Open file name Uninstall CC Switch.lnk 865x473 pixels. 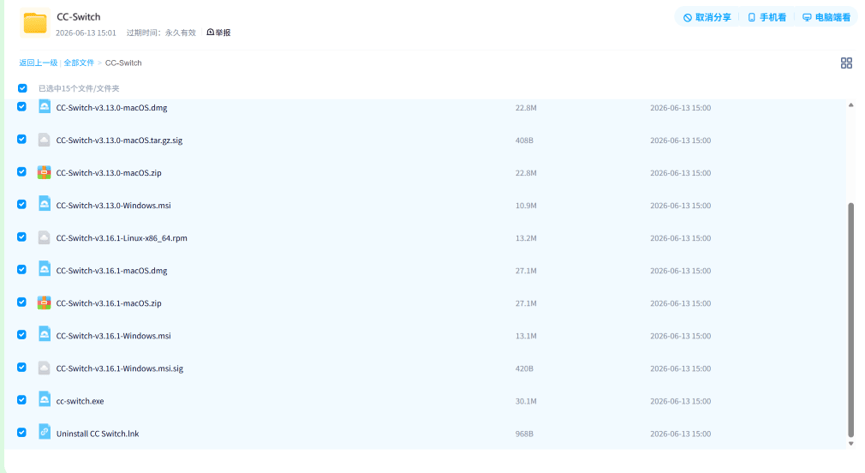(98, 433)
